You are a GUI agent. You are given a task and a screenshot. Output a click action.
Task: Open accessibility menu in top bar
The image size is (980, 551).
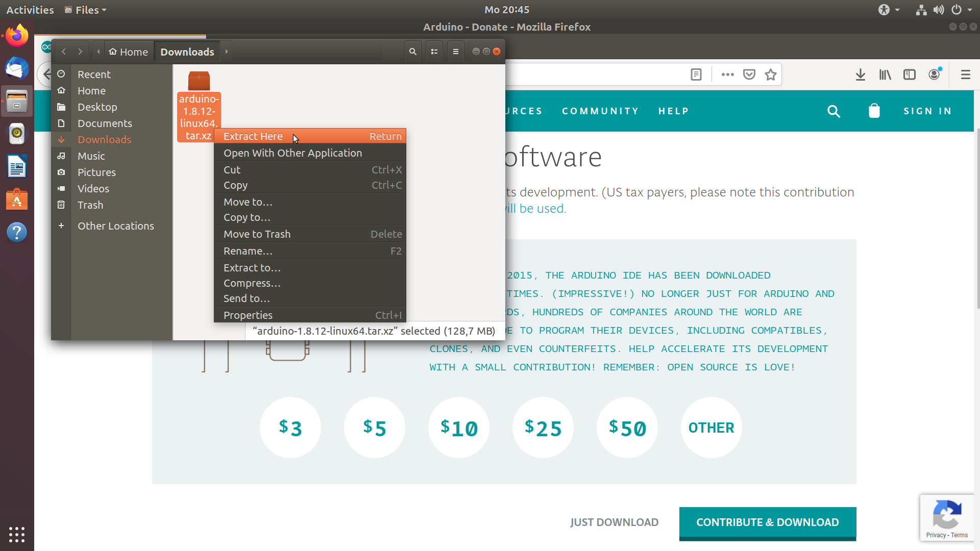[x=889, y=10]
